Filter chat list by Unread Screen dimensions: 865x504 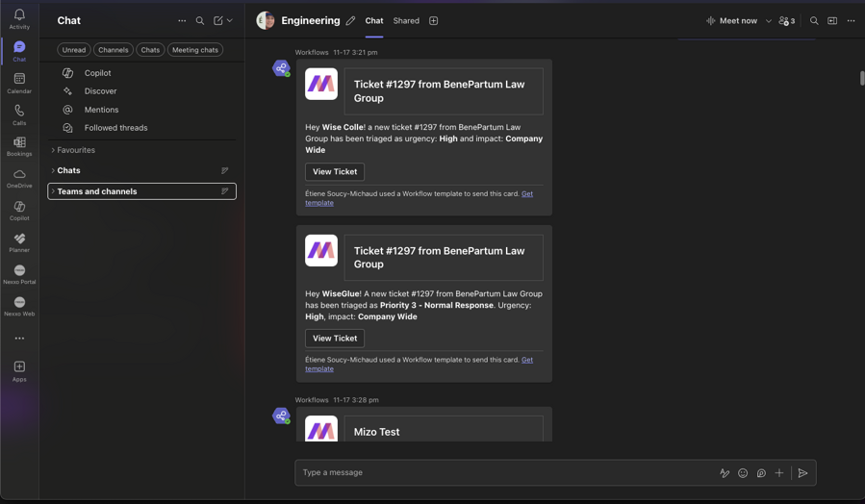pos(74,50)
